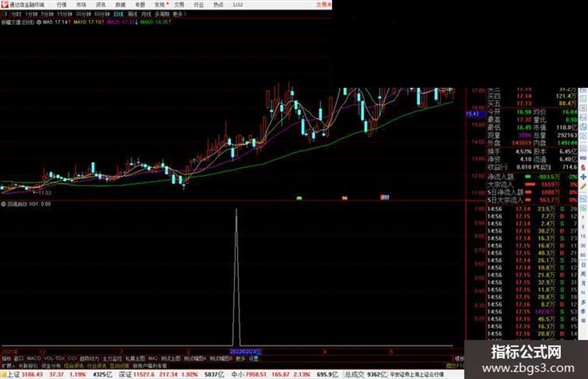
Task: Open the 市场 menu
Action: [81, 4]
